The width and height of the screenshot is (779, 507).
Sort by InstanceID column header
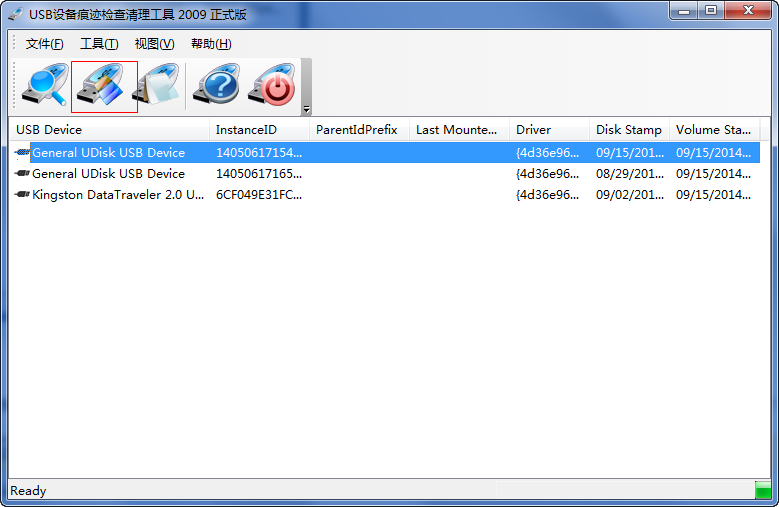point(259,130)
